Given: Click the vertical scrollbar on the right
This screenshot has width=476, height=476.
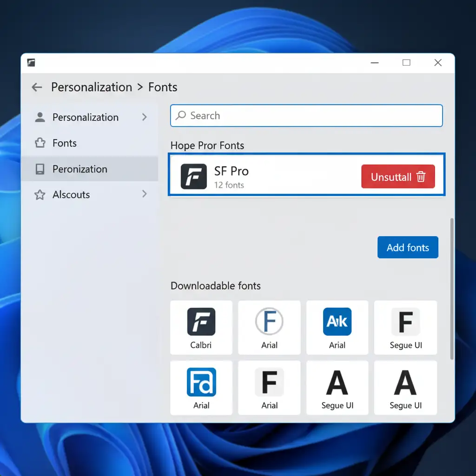Looking at the screenshot, I should 452,288.
